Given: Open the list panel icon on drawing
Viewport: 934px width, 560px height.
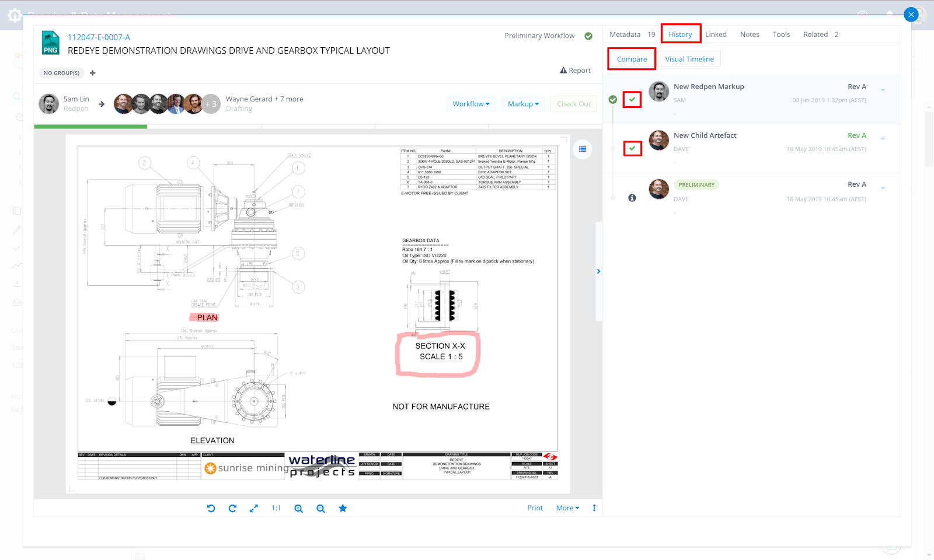Looking at the screenshot, I should 582,149.
